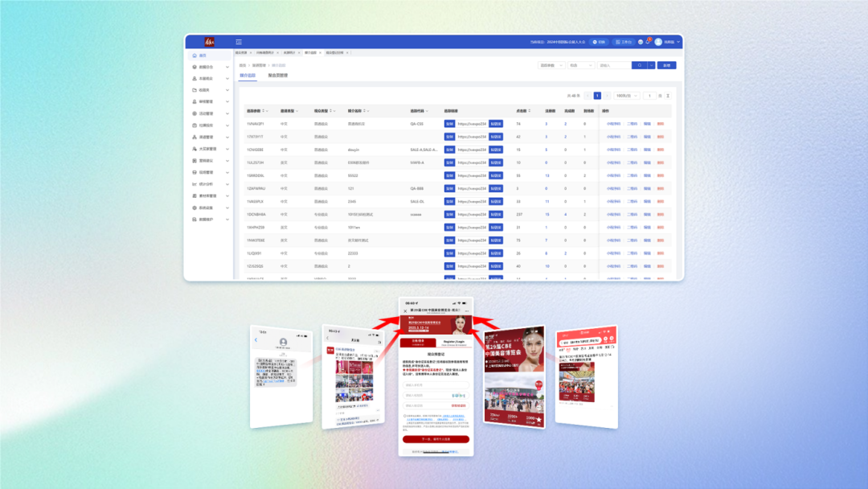The height and width of the screenshot is (489, 868).
Task: Click the blue add-new button top right
Action: 666,65
